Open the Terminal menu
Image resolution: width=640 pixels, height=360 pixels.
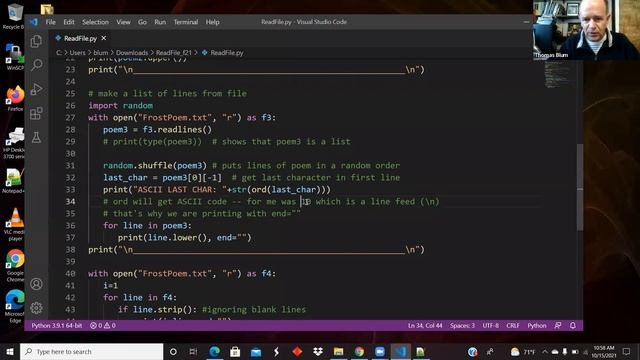(x=186, y=22)
